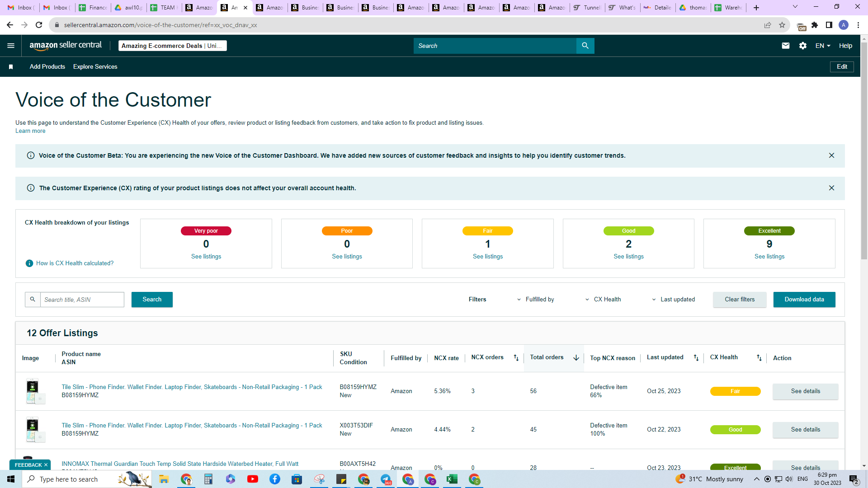Image resolution: width=868 pixels, height=488 pixels.
Task: Open the browser extensions puzzle icon
Action: 815,25
